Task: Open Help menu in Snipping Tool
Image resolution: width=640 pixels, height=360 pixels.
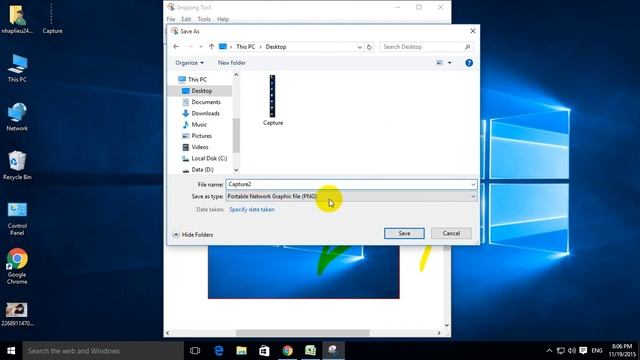Action: click(223, 19)
